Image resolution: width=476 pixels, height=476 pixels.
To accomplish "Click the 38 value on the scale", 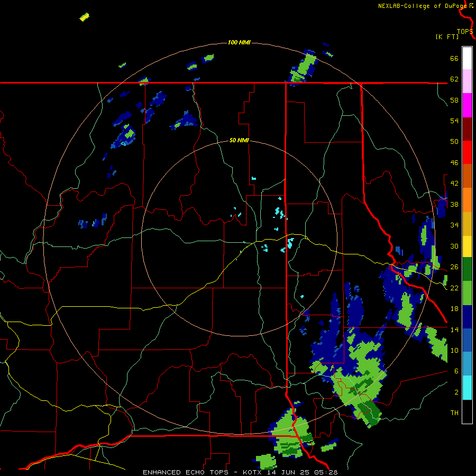I will click(x=454, y=204).
